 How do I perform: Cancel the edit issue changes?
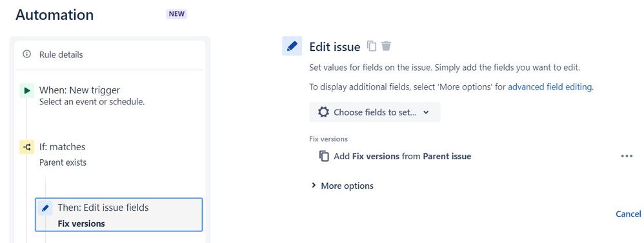(x=628, y=214)
